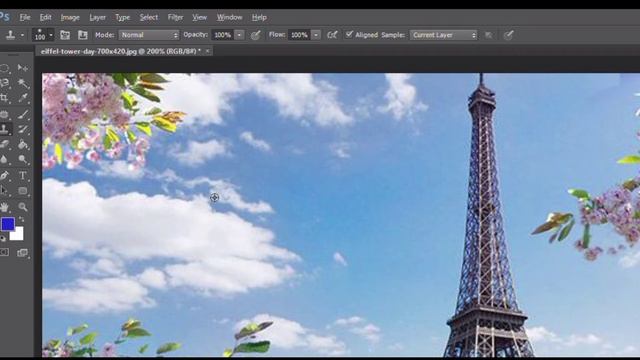Open the Type menu
The image size is (640, 360).
[122, 18]
